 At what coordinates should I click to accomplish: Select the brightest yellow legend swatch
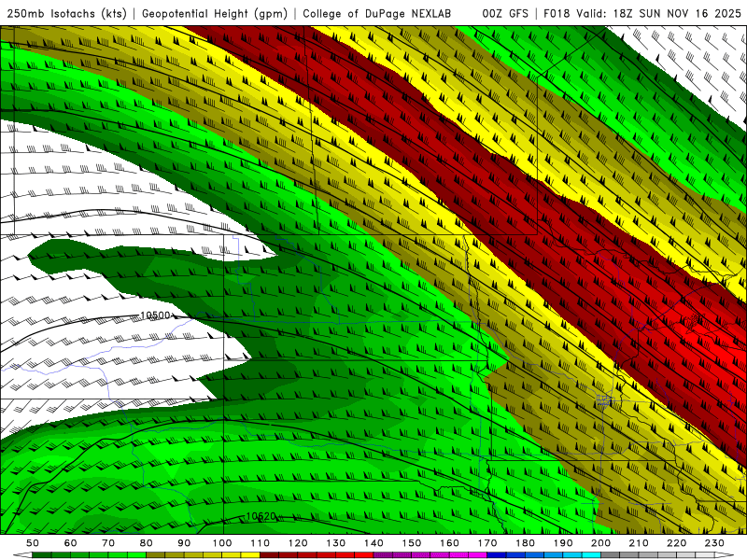coord(250,554)
